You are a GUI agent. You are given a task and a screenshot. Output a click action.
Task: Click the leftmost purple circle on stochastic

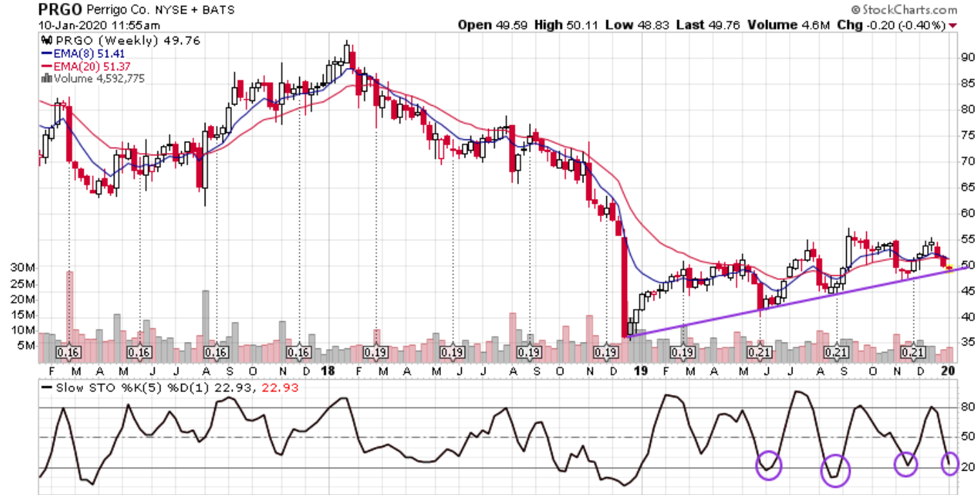(769, 466)
